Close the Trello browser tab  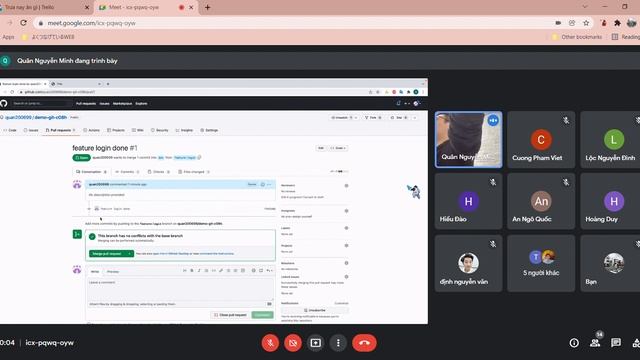87,7
